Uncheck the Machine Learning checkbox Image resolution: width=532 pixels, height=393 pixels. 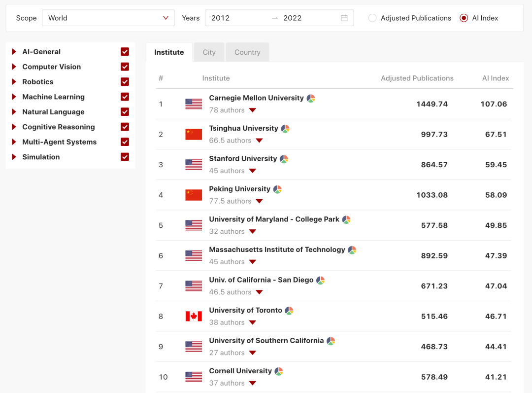(x=125, y=97)
